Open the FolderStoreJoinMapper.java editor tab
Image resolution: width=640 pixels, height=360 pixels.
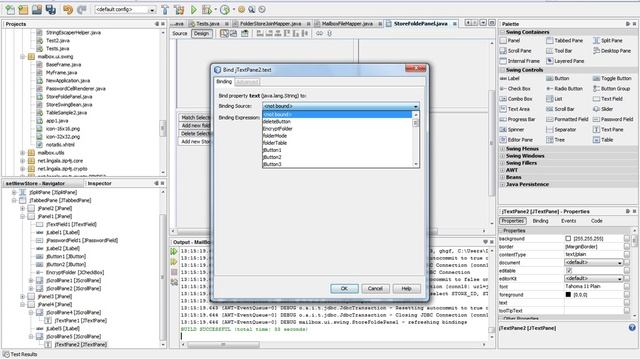click(x=271, y=24)
